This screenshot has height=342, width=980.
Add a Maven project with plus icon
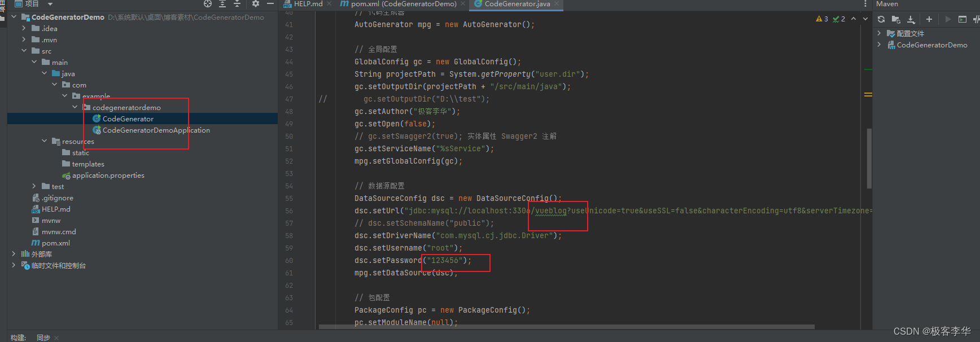(x=929, y=19)
